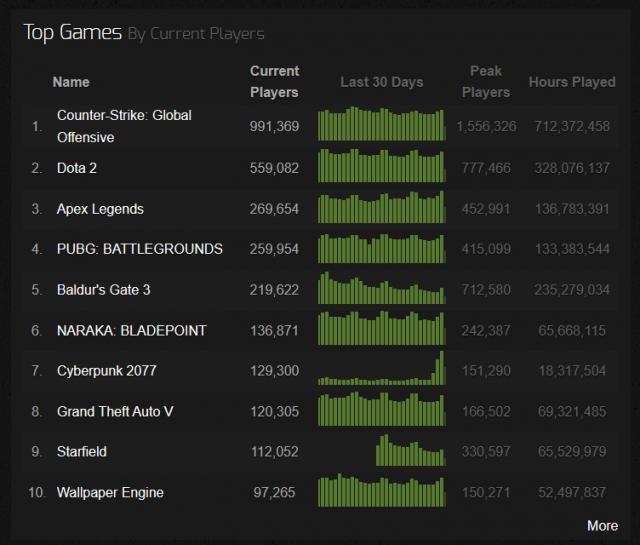Select peak players value 777,466
This screenshot has height=545, width=640.
pyautogui.click(x=486, y=168)
